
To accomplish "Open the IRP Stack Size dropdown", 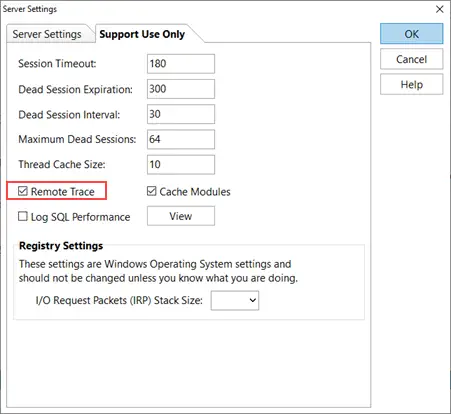I will point(235,300).
